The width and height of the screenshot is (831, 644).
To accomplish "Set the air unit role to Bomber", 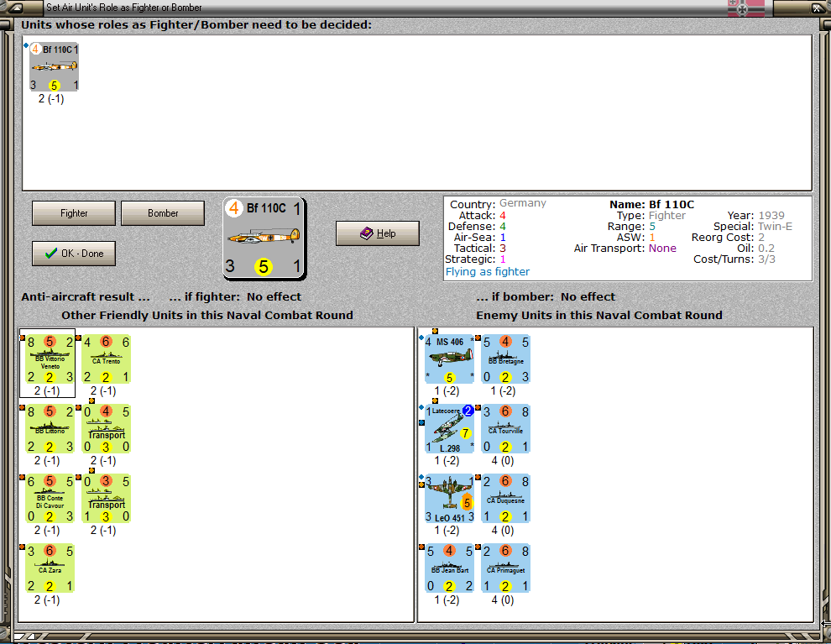I will pos(162,213).
